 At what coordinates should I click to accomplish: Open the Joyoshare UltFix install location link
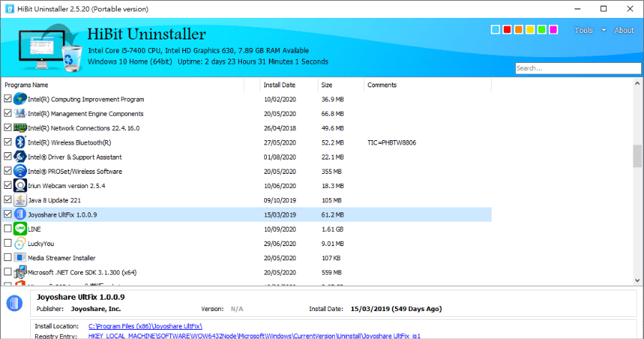pyautogui.click(x=145, y=326)
